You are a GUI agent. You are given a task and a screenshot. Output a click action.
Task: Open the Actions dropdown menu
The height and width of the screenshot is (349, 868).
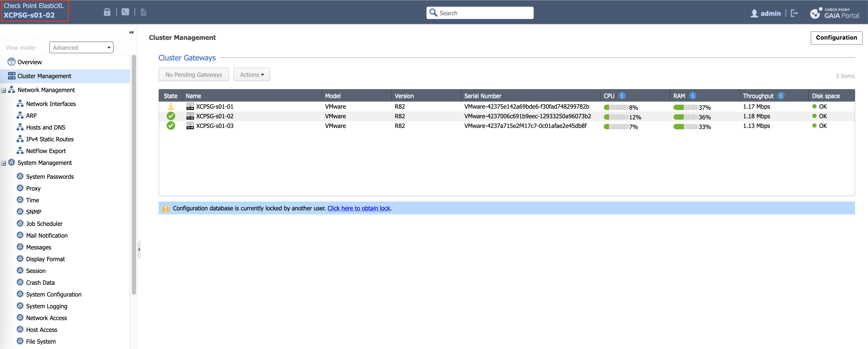point(251,75)
